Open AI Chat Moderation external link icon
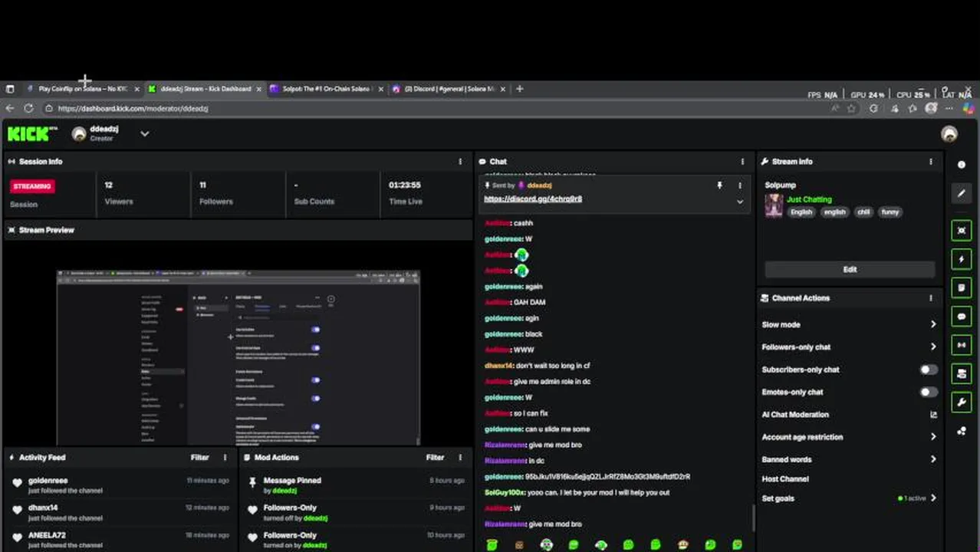 933,415
